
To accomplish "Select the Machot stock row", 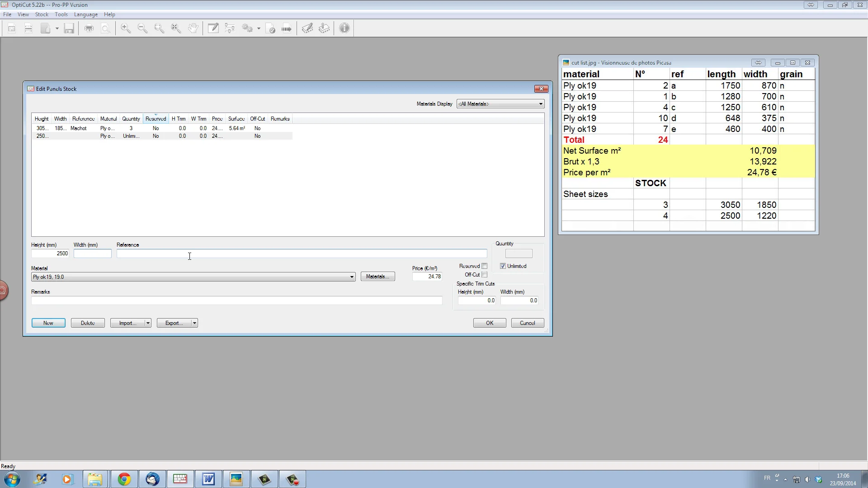I will (x=79, y=128).
